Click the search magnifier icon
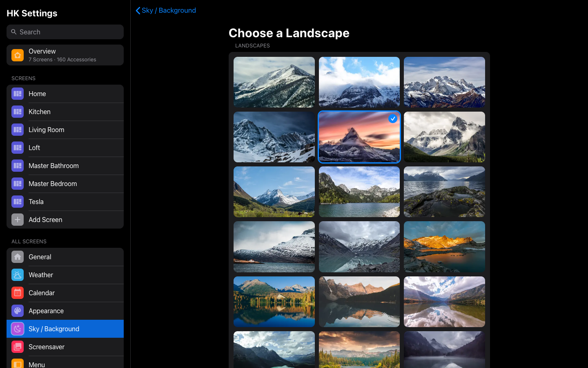 point(14,32)
